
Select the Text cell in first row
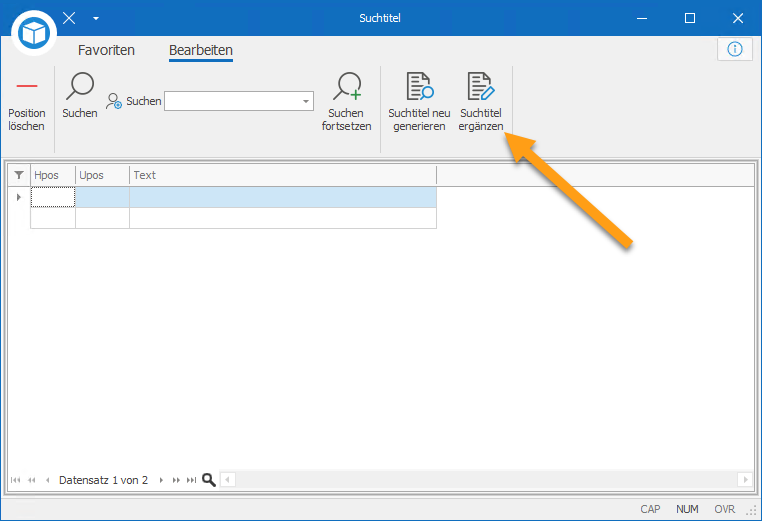283,197
